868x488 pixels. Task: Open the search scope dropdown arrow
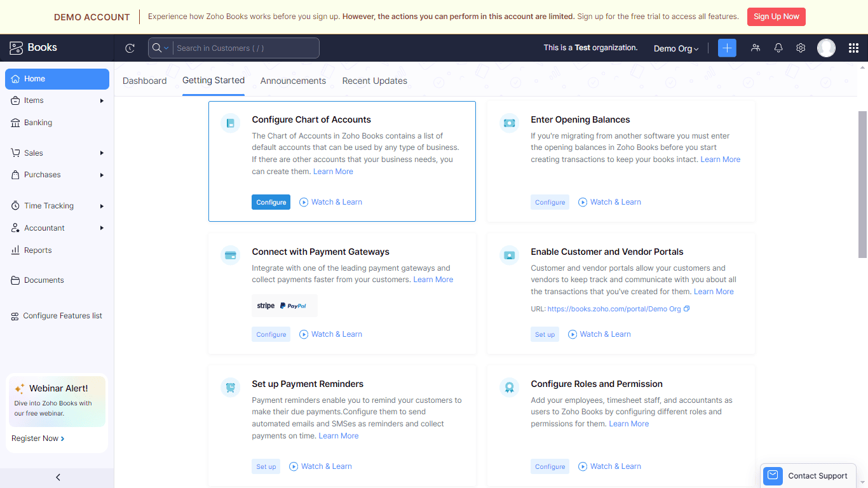pos(166,48)
